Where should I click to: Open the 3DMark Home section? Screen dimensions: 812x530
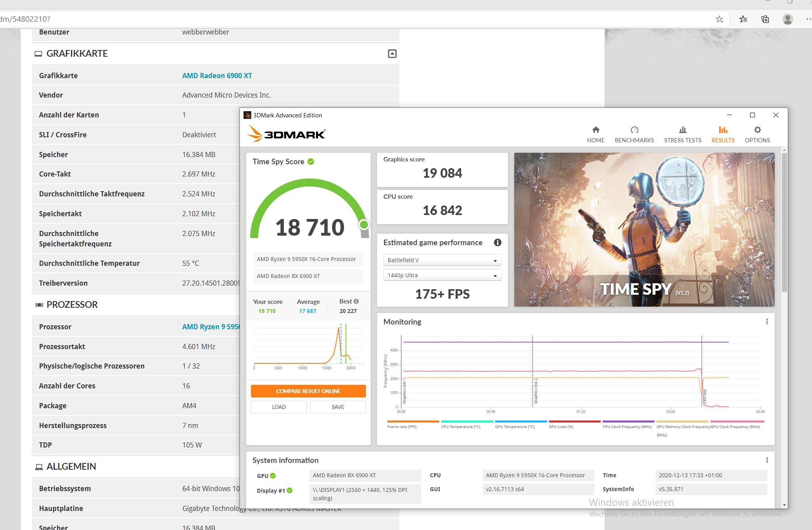[596, 134]
